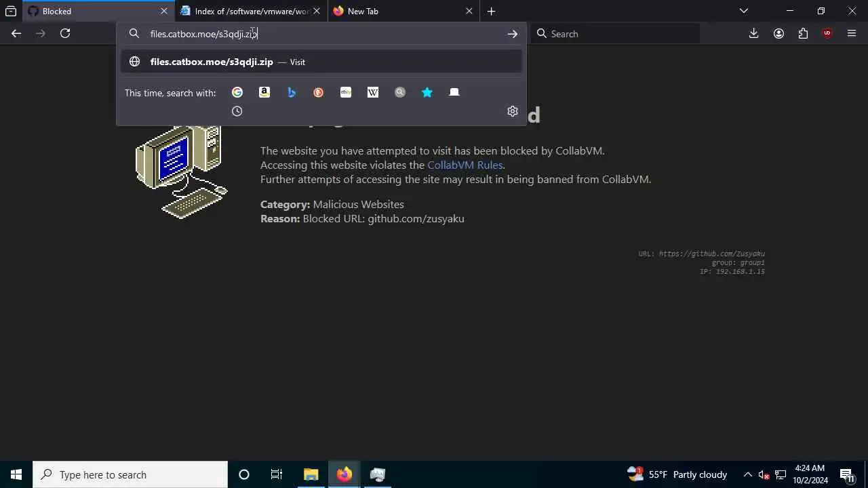Search History using the clock icon
Image resolution: width=868 pixels, height=488 pixels.
click(x=237, y=111)
